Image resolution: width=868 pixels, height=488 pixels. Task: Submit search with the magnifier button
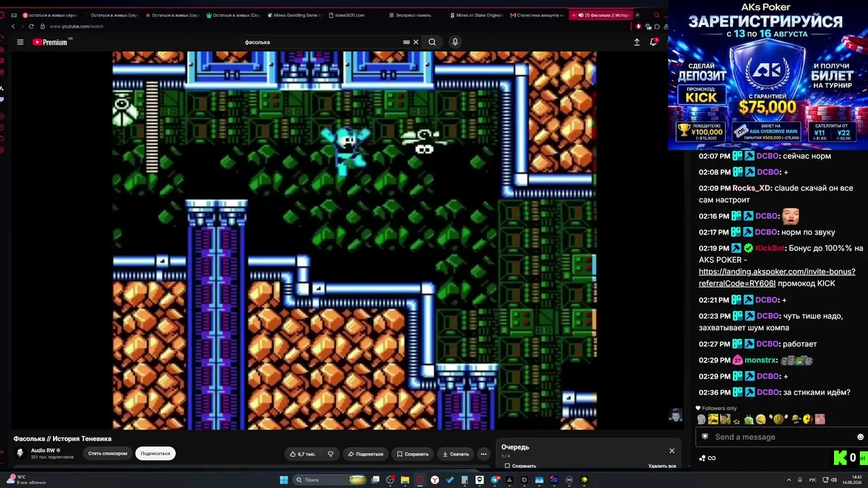tap(432, 42)
